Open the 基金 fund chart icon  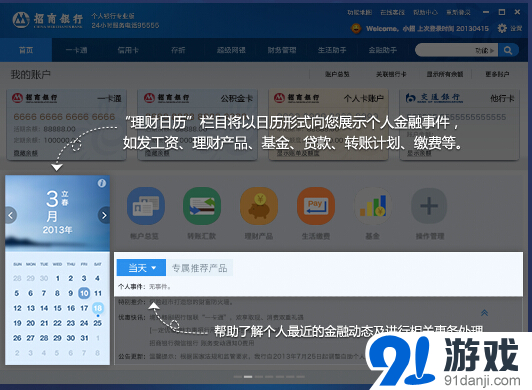373,206
